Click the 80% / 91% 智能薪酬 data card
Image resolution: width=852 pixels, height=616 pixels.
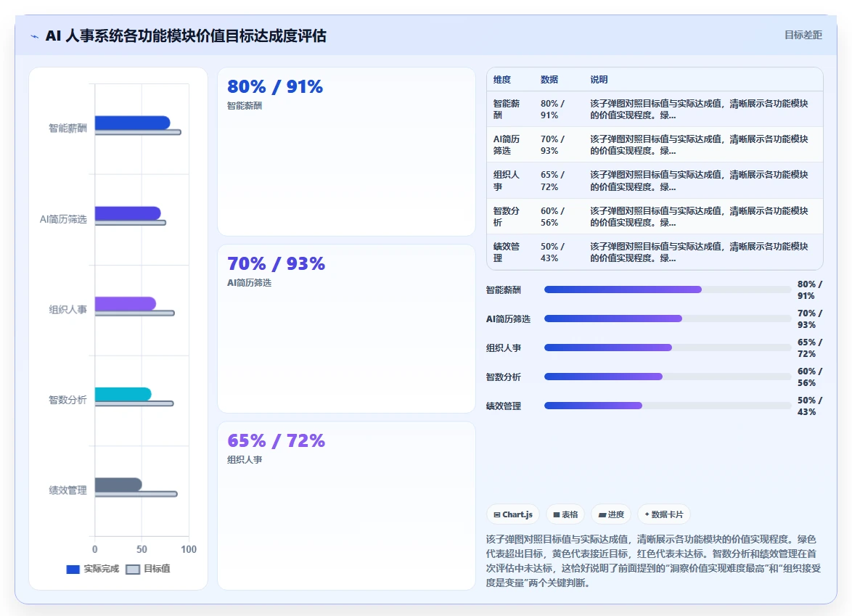click(x=346, y=152)
